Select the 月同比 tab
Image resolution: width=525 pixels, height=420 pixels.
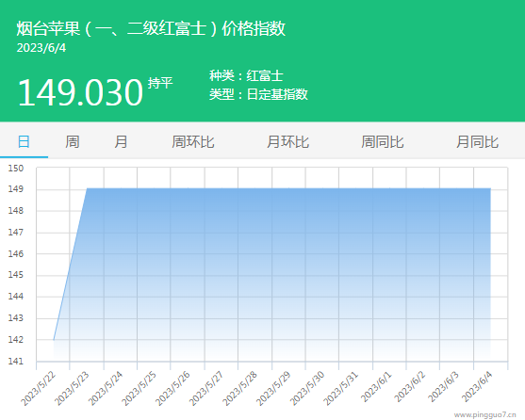click(478, 142)
